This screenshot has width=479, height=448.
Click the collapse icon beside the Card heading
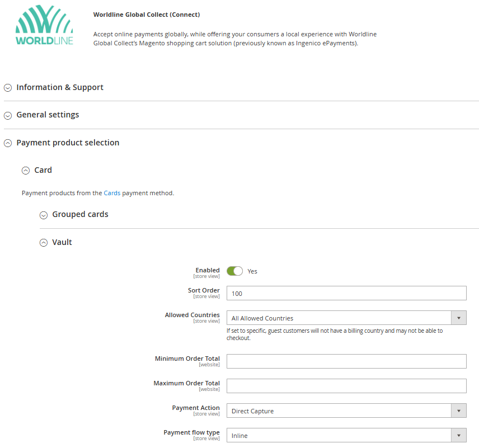26,170
